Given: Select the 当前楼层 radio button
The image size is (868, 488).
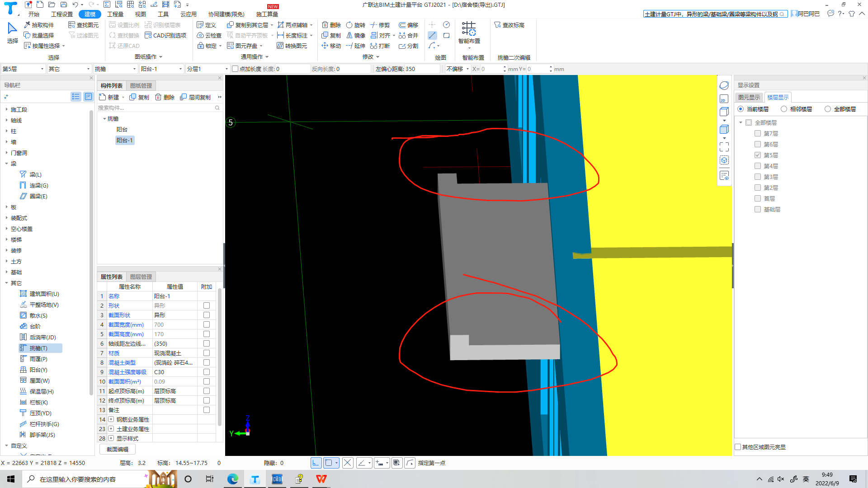Looking at the screenshot, I should point(741,109).
